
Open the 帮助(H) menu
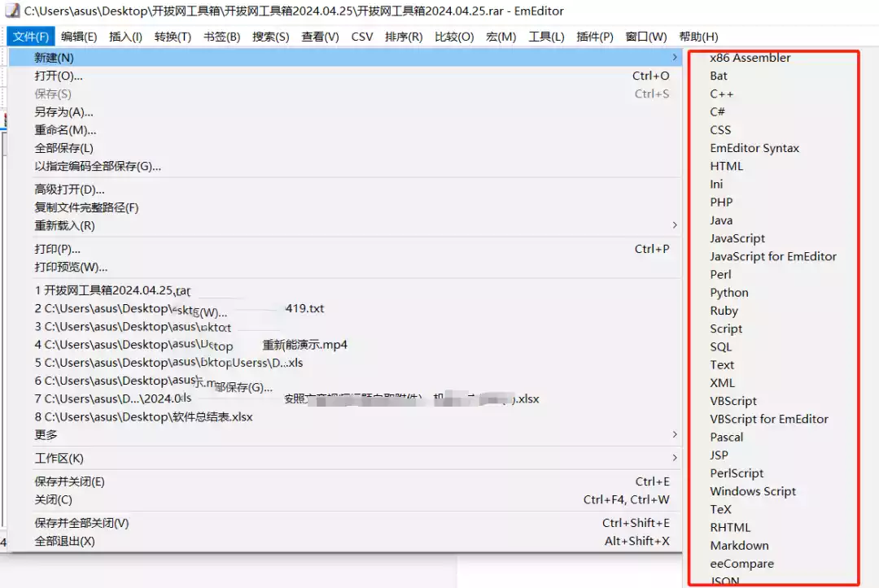[698, 37]
